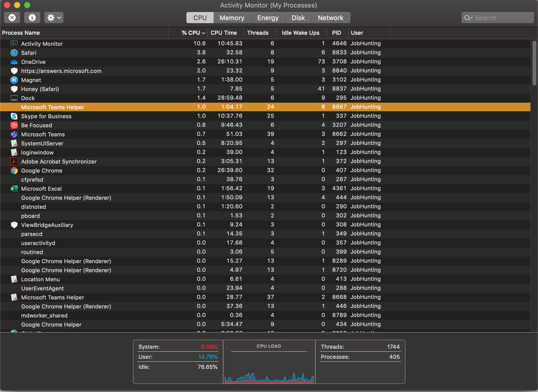Click into the Search field
Screen dimensions: 538x392
click(x=501, y=18)
